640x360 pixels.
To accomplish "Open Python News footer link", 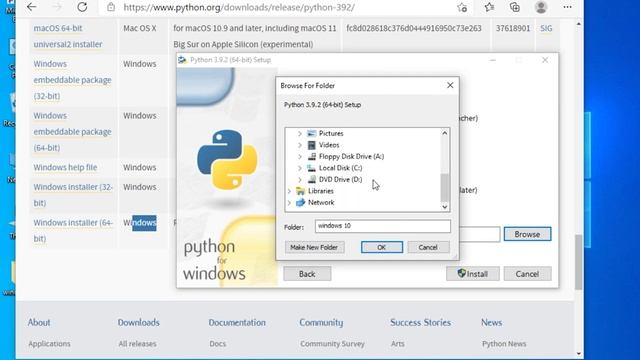I will coord(504,344).
